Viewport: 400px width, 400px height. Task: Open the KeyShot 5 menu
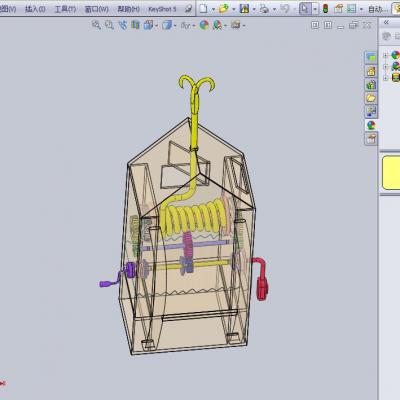coord(162,9)
